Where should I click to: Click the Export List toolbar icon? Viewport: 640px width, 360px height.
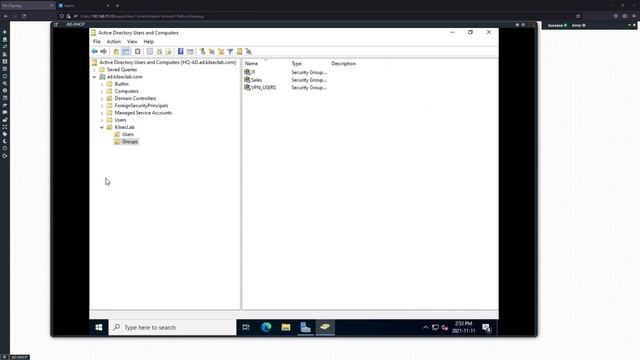click(168, 51)
